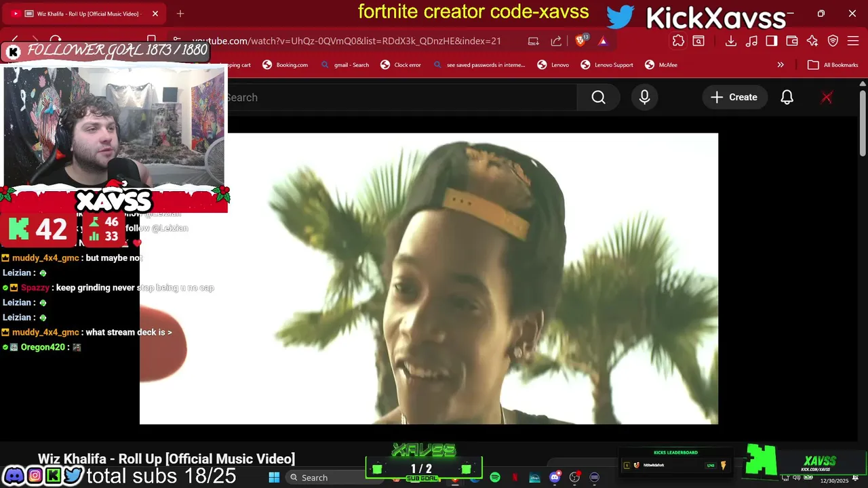Click Spazzy 'keep grinding' chat message
The height and width of the screenshot is (488, 868).
click(x=108, y=287)
